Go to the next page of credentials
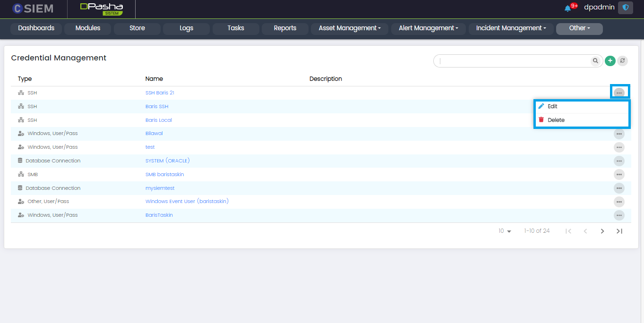This screenshot has width=644, height=323. point(602,231)
